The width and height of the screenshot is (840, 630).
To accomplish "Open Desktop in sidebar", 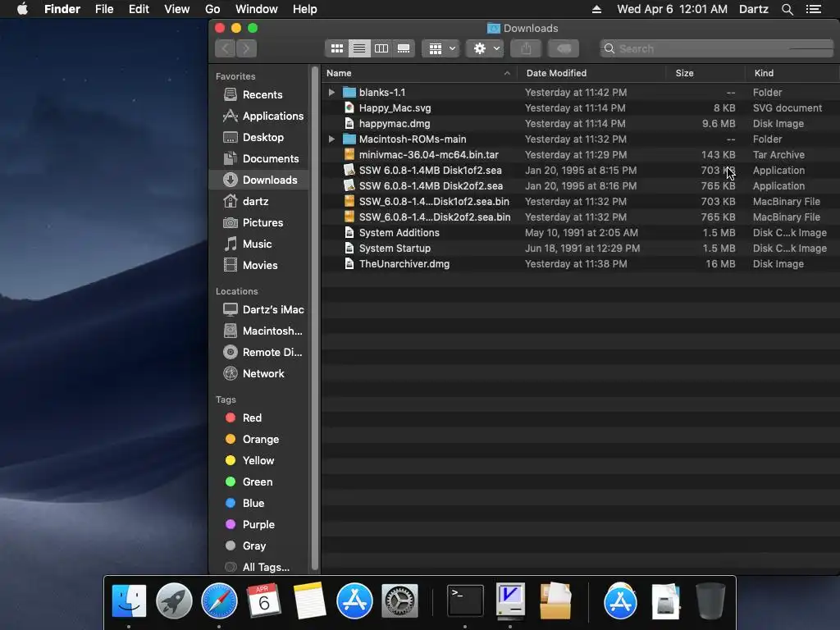I will pyautogui.click(x=259, y=137).
